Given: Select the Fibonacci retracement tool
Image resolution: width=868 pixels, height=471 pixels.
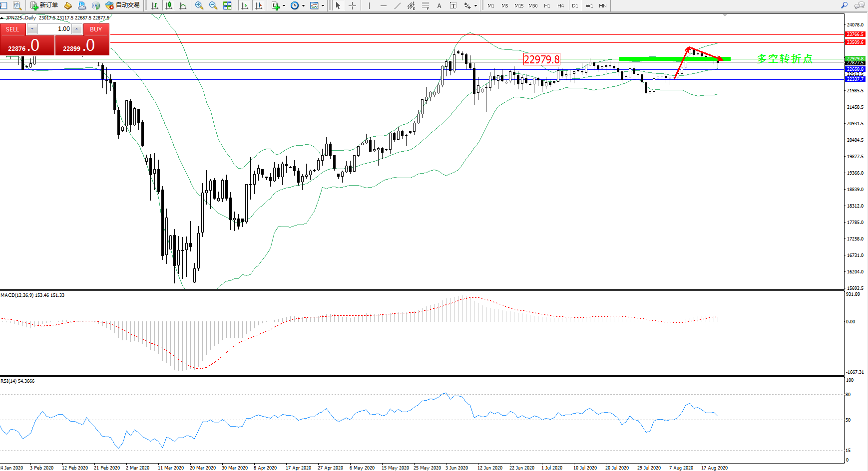Looking at the screenshot, I should coord(426,5).
